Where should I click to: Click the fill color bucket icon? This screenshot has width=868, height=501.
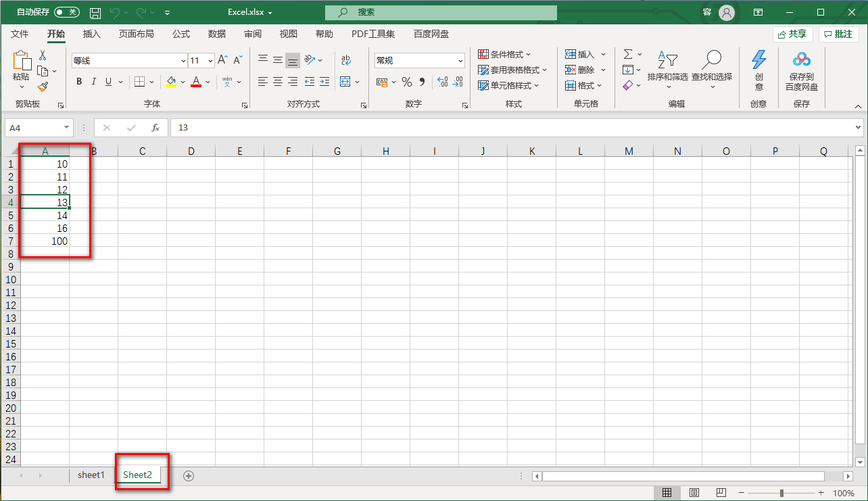171,82
